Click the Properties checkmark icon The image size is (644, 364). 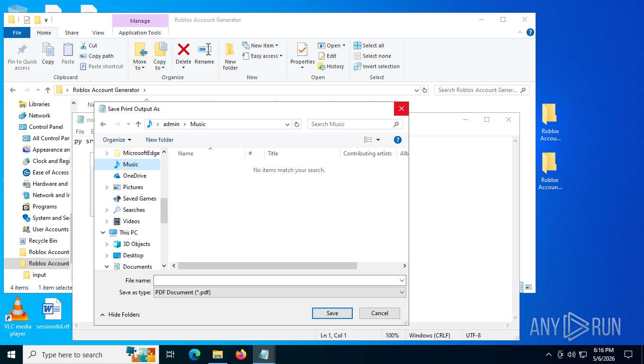302,49
